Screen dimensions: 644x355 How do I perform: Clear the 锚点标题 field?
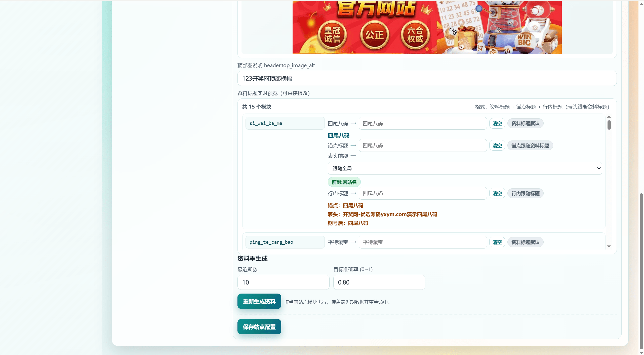click(497, 146)
